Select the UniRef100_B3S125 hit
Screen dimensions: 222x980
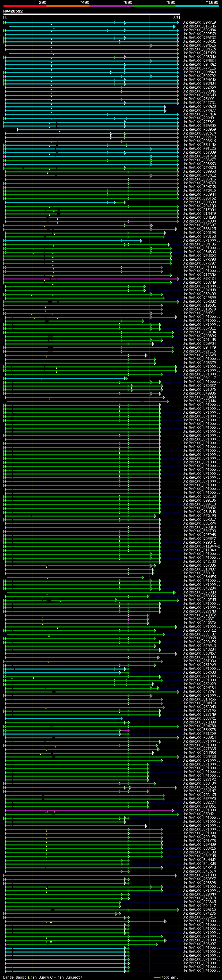click(x=199, y=229)
